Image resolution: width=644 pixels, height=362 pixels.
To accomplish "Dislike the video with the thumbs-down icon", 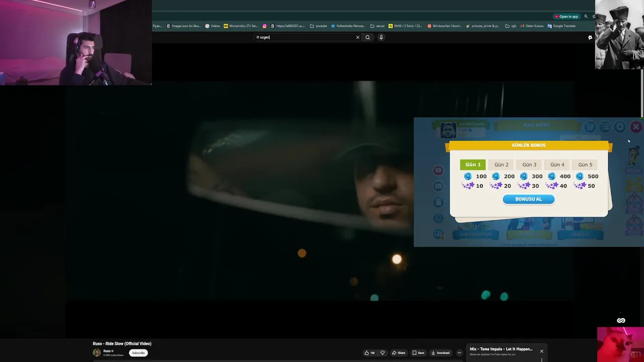I will (x=382, y=353).
